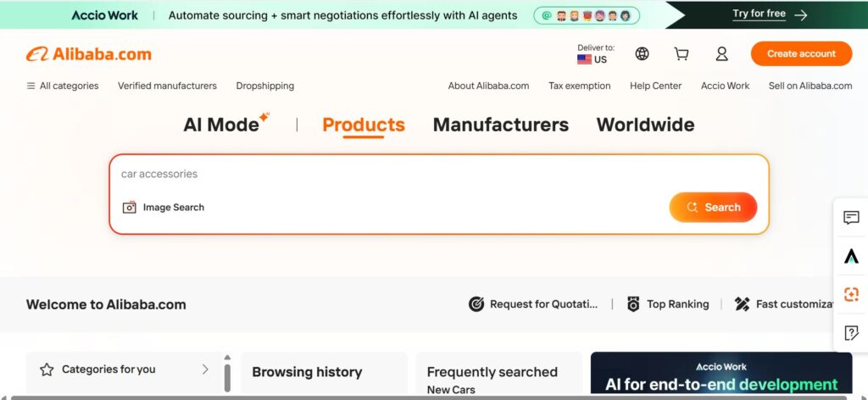Image resolution: width=868 pixels, height=400 pixels.
Task: Open Tax exemption link
Action: tap(580, 86)
